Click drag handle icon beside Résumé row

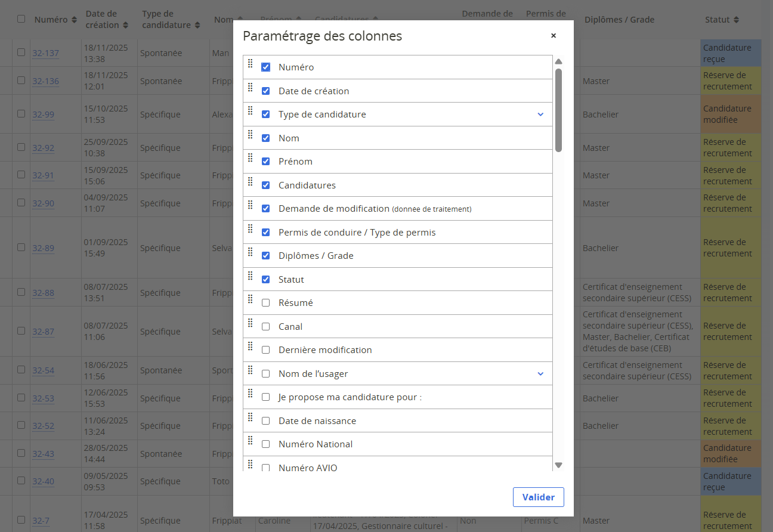(251, 299)
